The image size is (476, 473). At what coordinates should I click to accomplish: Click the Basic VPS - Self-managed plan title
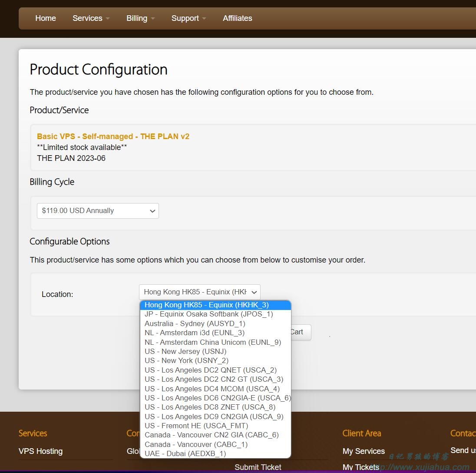(113, 137)
